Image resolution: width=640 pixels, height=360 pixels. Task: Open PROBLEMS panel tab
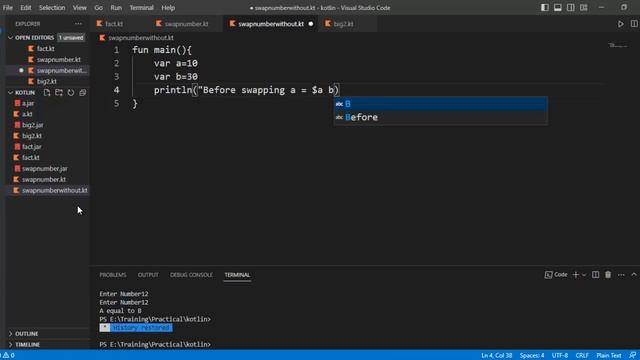113,275
